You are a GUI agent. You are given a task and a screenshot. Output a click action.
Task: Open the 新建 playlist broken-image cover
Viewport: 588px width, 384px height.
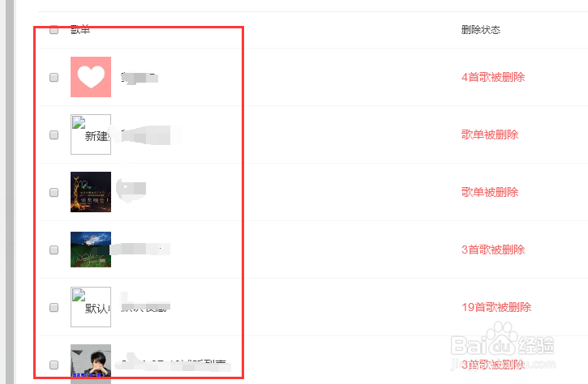pyautogui.click(x=91, y=134)
